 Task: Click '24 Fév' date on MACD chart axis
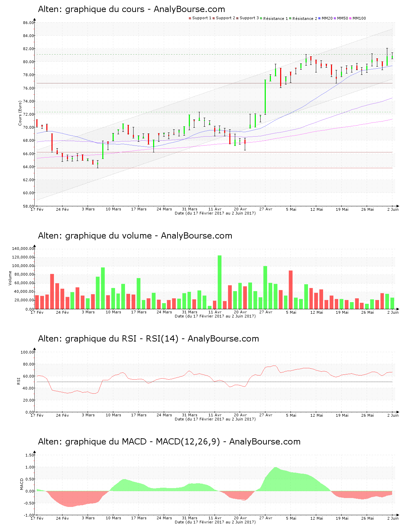pyautogui.click(x=62, y=518)
